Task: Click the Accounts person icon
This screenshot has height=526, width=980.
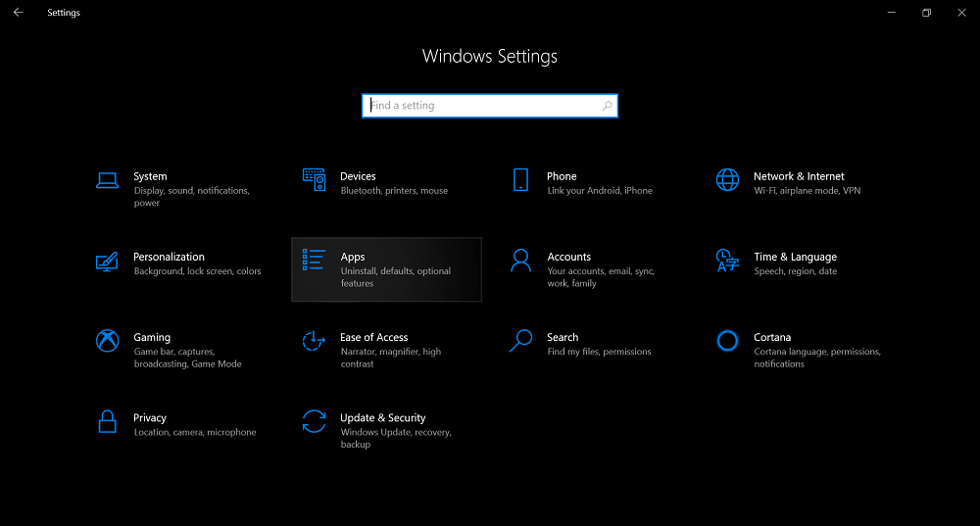Action: 520,261
